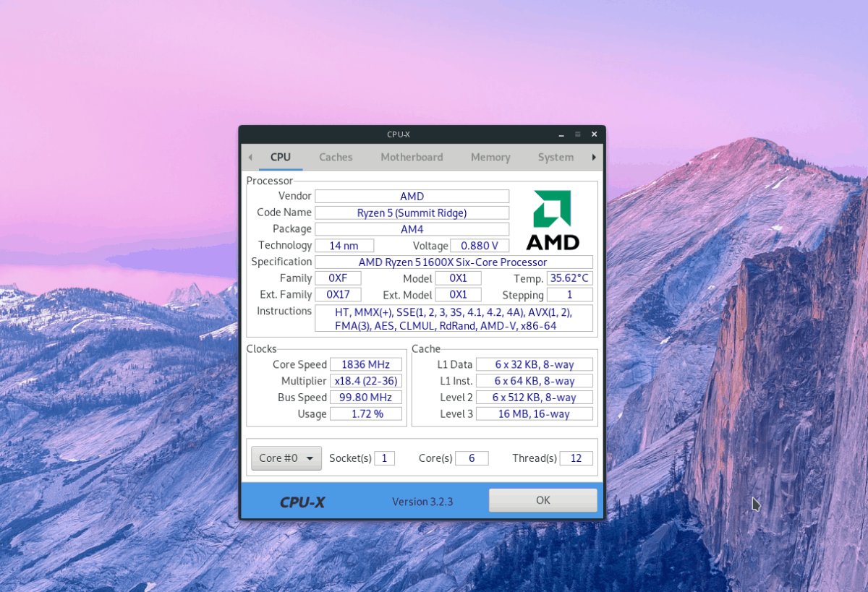This screenshot has width=868, height=592.
Task: Select the Bus Speed value 99.80 MHz
Action: (366, 398)
